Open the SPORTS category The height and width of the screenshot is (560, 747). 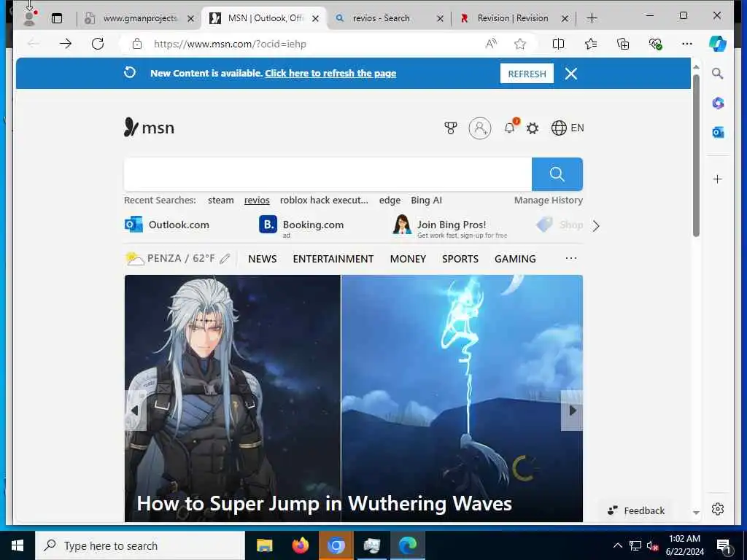tap(460, 259)
